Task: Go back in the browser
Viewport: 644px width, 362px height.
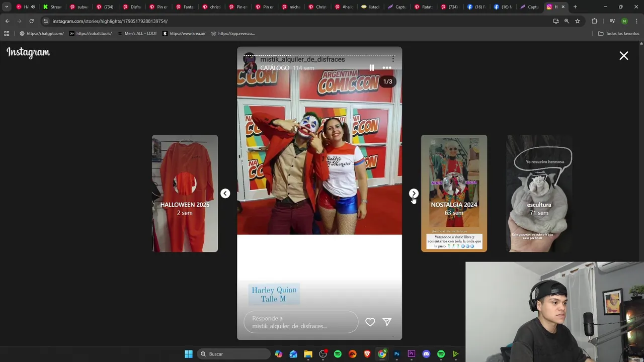Action: [x=7, y=21]
